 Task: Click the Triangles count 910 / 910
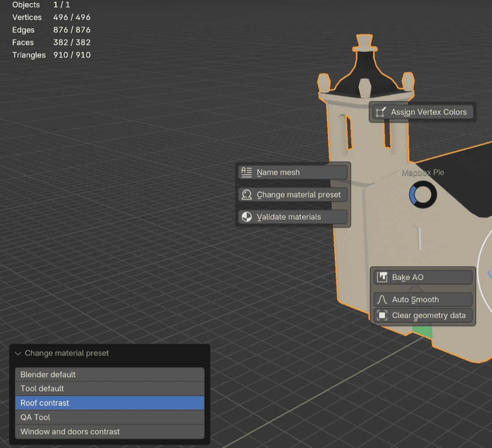pos(72,55)
